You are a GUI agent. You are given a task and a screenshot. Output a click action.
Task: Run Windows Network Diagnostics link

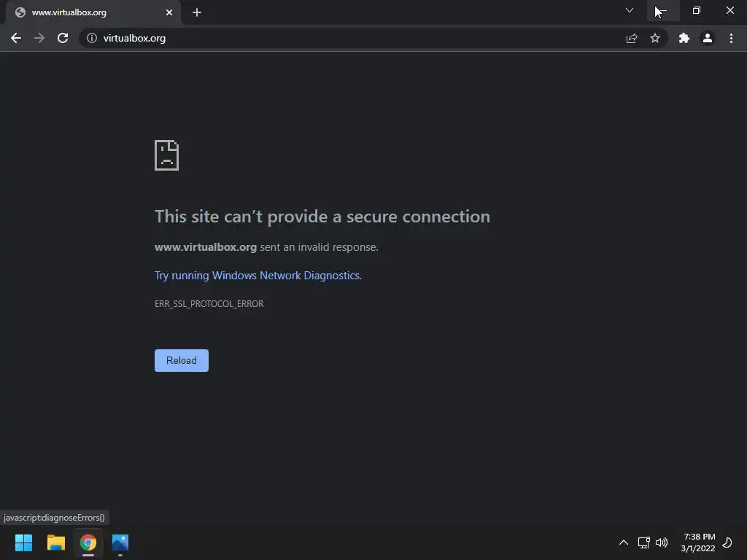pyautogui.click(x=258, y=275)
